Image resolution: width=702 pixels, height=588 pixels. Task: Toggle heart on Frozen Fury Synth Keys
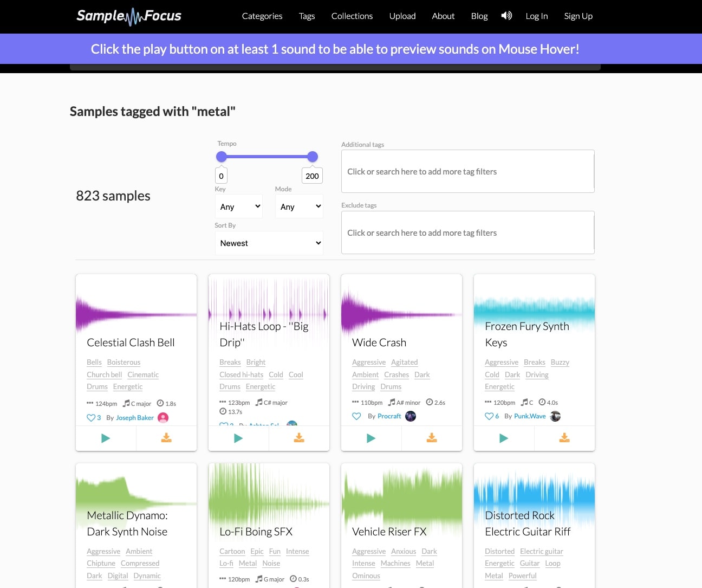point(489,416)
